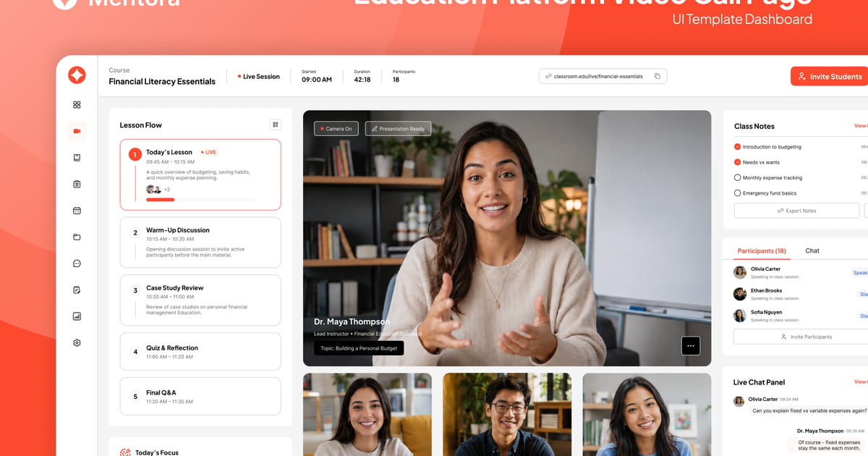Click Olivia Carter's avatar in Live Chat Panel
This screenshot has width=868, height=456.
click(739, 401)
